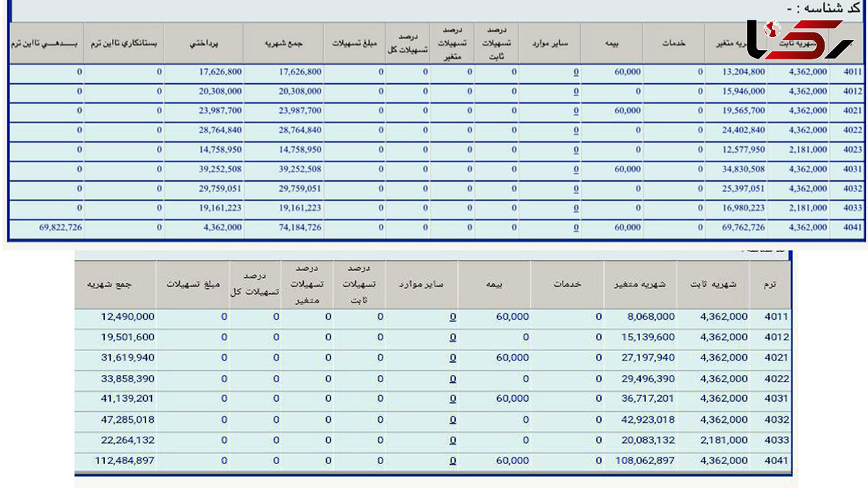Open top table سایر موارد link for term 4032
The width and height of the screenshot is (868, 488).
pyautogui.click(x=576, y=189)
